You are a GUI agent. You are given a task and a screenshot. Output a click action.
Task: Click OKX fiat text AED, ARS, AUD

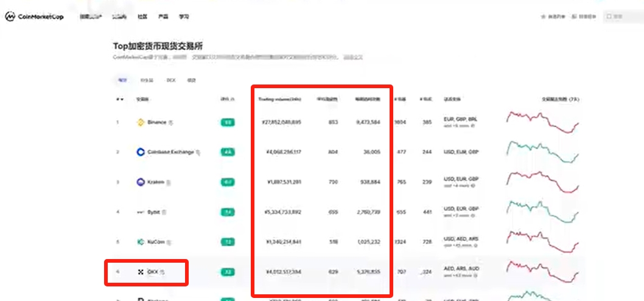coord(461,269)
